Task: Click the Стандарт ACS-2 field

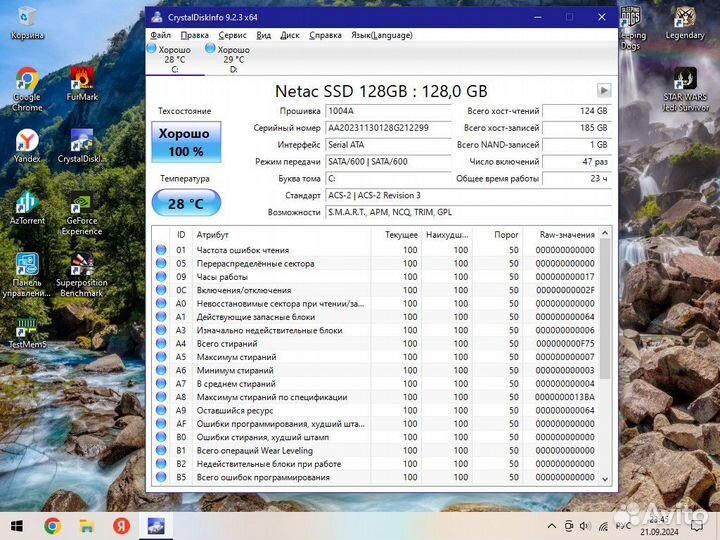Action: pos(468,196)
